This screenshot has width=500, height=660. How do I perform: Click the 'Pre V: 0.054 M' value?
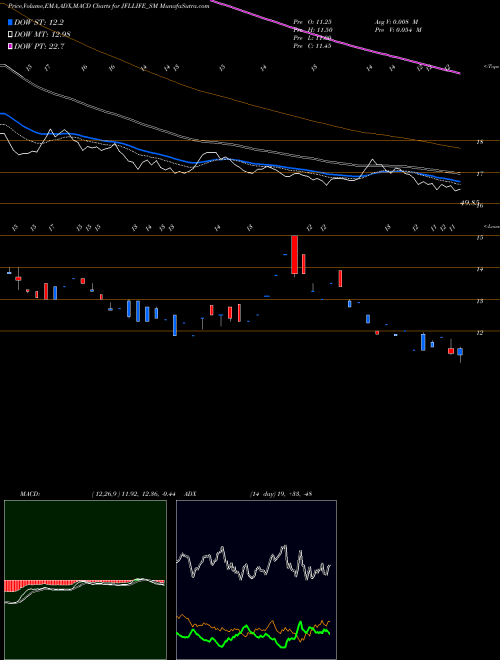[x=398, y=30]
